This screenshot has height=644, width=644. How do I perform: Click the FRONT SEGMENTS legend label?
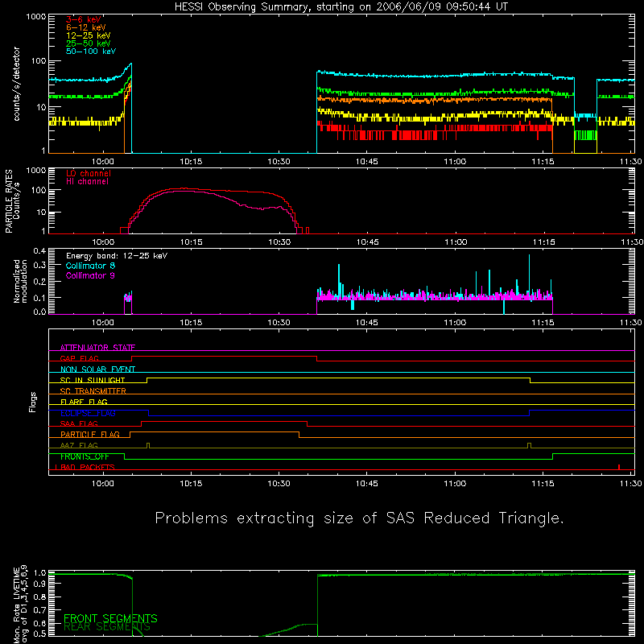tap(110, 618)
